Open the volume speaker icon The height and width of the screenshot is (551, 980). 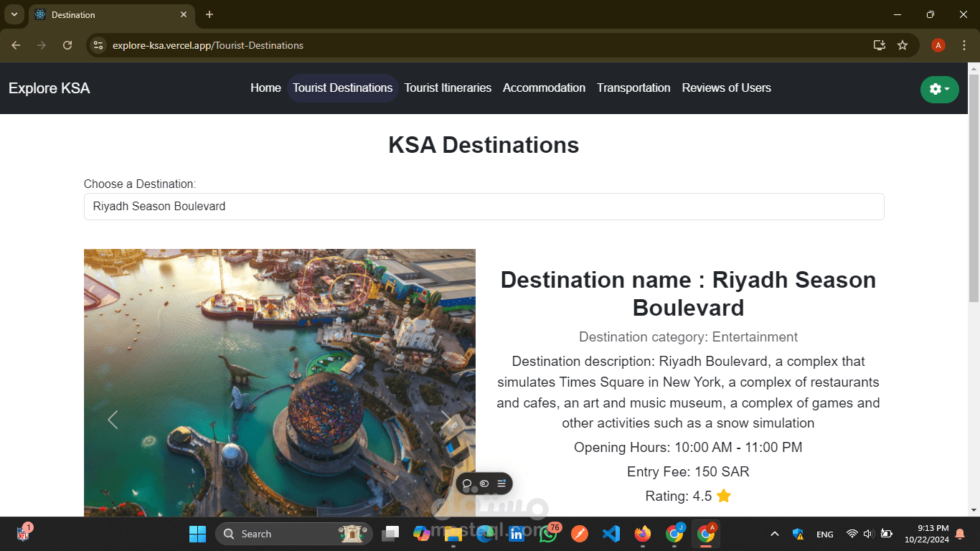[x=868, y=534]
